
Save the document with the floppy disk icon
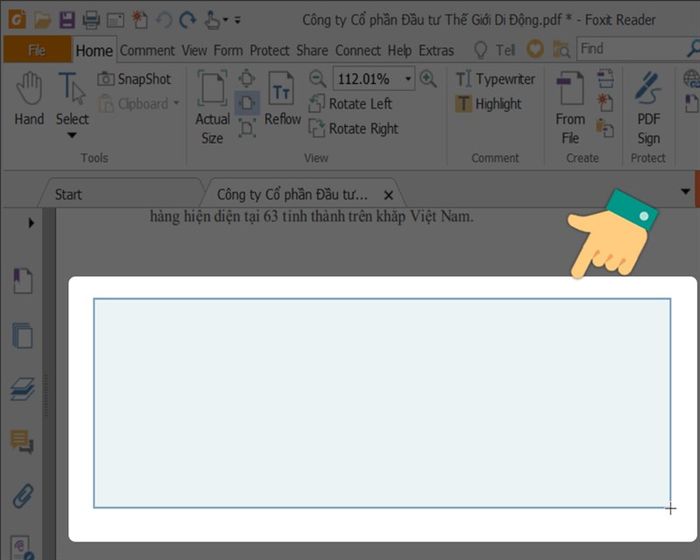point(67,20)
